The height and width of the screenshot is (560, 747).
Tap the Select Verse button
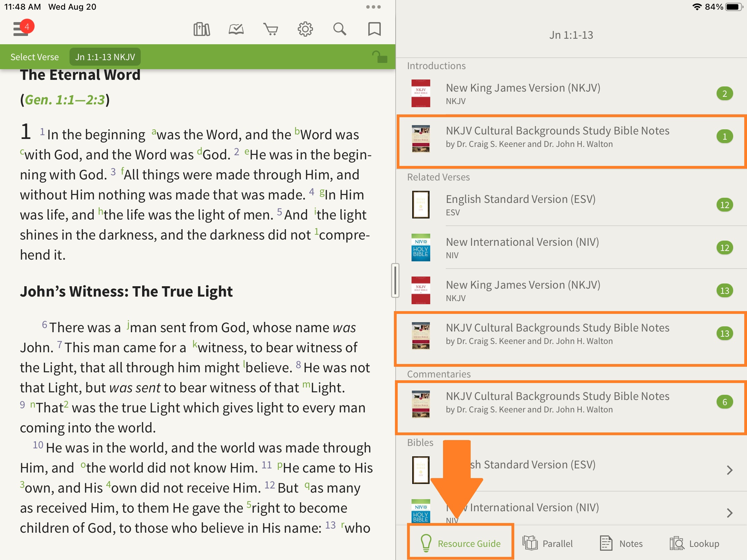(35, 57)
